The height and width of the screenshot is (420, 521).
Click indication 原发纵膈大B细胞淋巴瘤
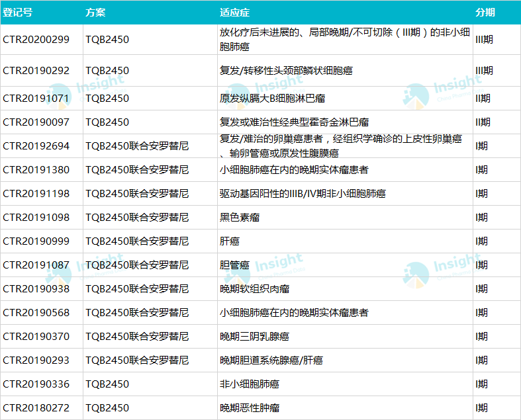(x=273, y=99)
